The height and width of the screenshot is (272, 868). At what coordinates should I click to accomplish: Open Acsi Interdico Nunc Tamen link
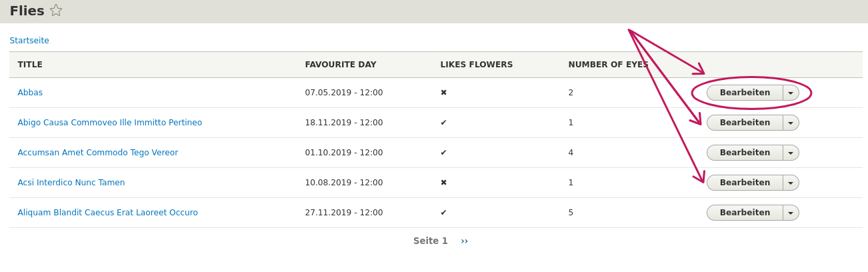(x=71, y=183)
